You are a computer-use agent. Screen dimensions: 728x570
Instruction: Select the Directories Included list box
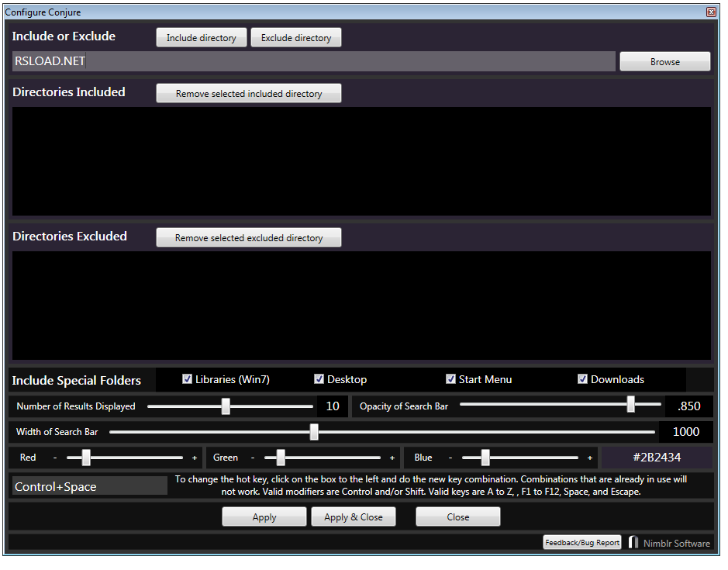point(362,161)
